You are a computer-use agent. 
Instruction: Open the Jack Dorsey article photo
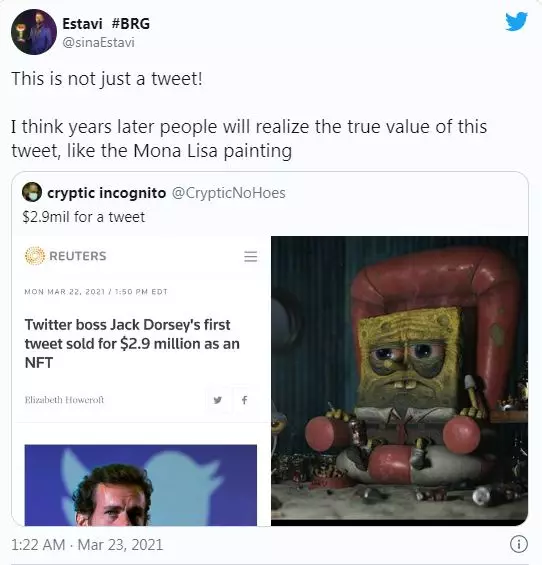(x=141, y=485)
